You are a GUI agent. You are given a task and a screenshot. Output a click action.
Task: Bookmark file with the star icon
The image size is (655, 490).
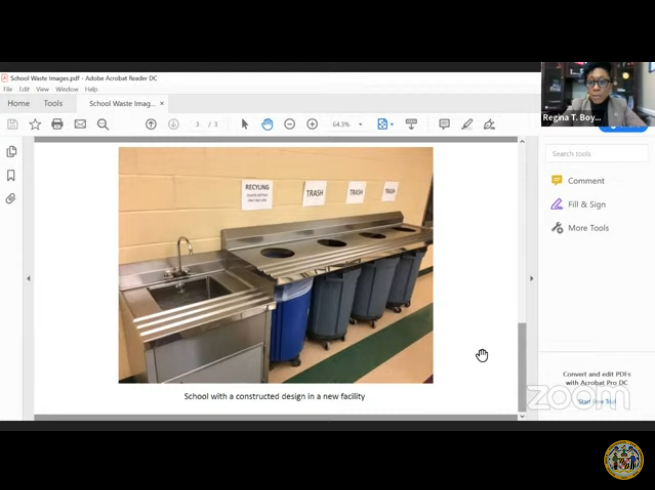[x=35, y=124]
